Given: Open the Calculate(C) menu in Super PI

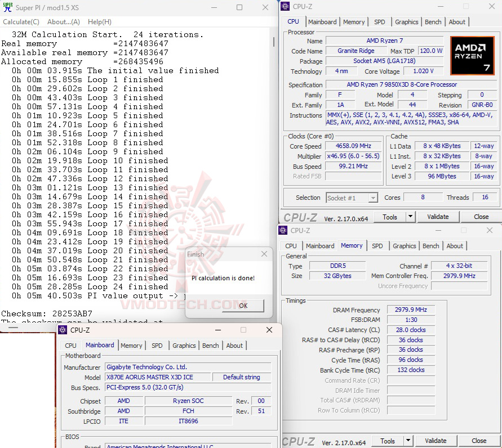Looking at the screenshot, I should 21,22.
